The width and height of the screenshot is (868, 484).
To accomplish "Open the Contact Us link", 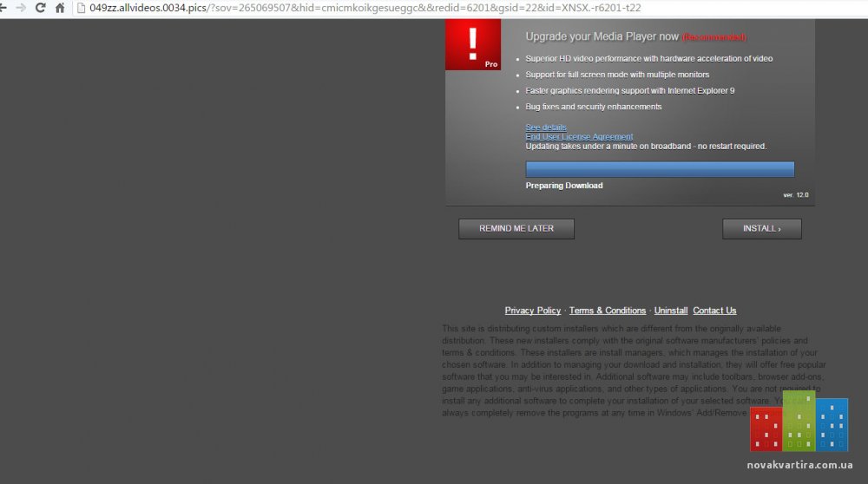I will 714,311.
